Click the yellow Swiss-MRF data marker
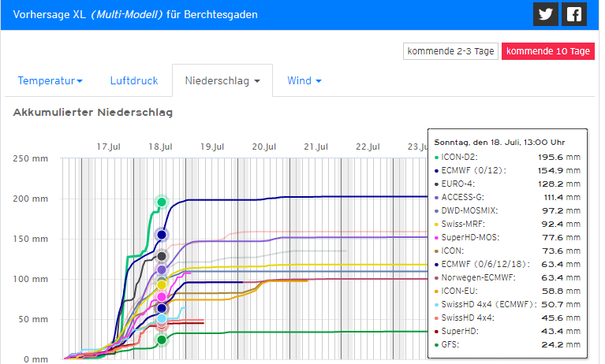The height and width of the screenshot is (364, 605). click(x=162, y=285)
